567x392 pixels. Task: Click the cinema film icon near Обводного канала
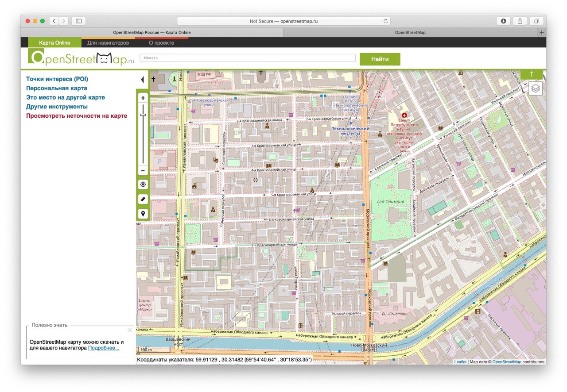click(477, 311)
